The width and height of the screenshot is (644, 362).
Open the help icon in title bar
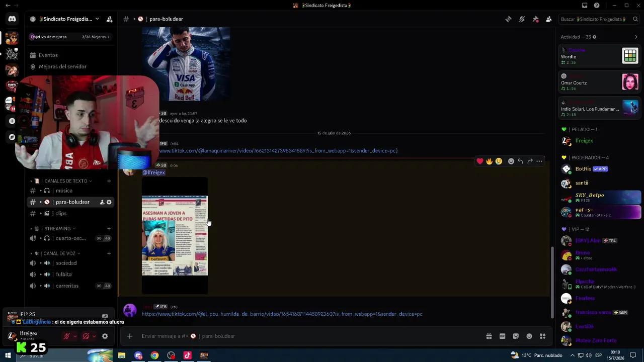point(597,6)
